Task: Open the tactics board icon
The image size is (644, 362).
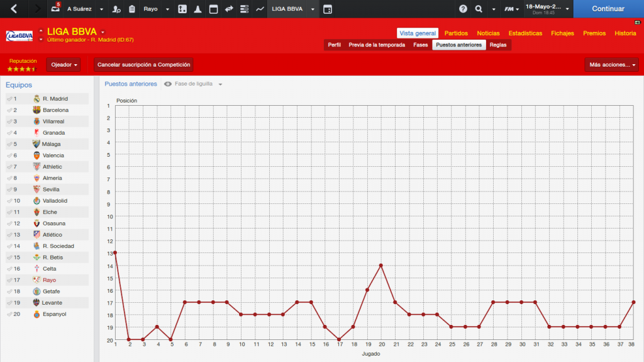Action: click(182, 9)
